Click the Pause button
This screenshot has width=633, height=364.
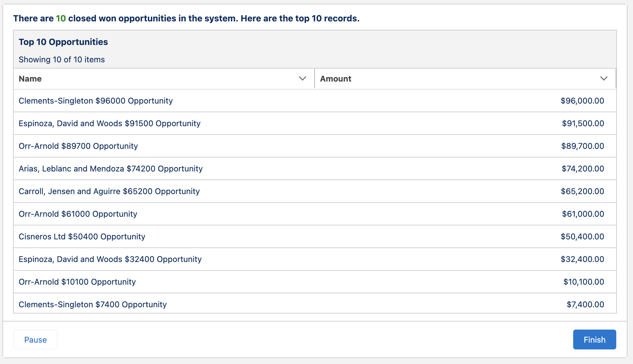tap(35, 340)
